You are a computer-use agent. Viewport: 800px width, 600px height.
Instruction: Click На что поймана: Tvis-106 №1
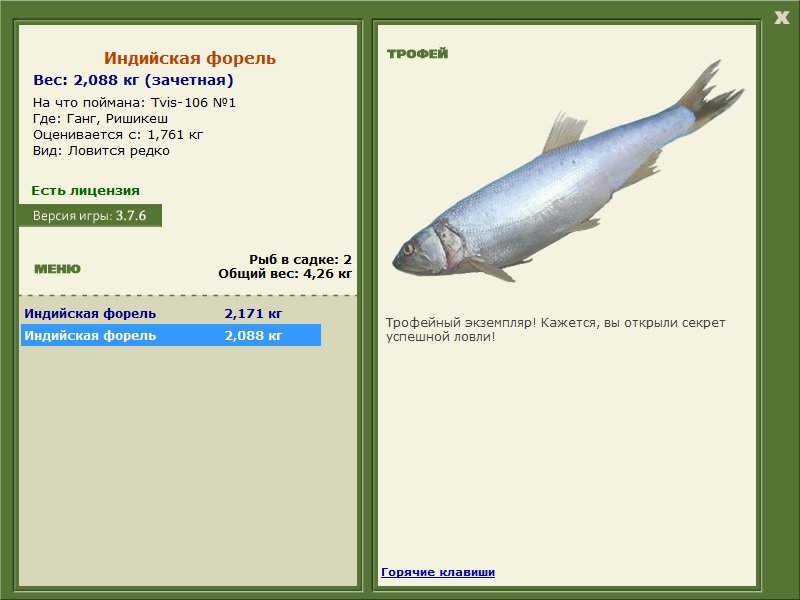(x=134, y=103)
